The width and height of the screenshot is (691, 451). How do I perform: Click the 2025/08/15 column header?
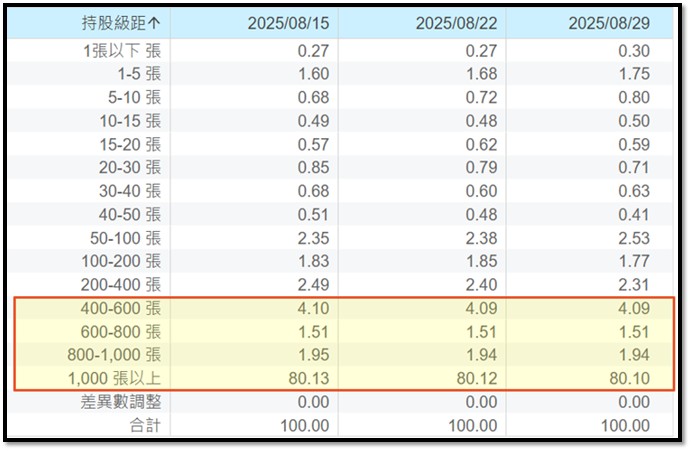(288, 23)
